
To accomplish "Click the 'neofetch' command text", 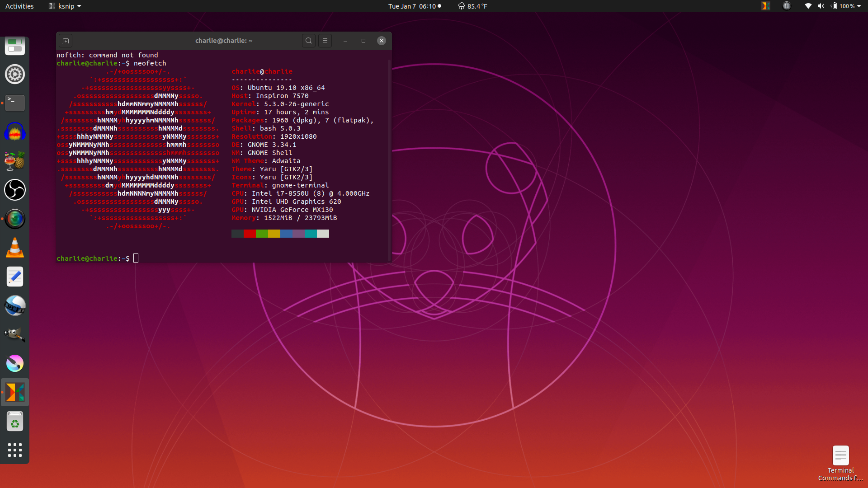I will click(x=150, y=63).
